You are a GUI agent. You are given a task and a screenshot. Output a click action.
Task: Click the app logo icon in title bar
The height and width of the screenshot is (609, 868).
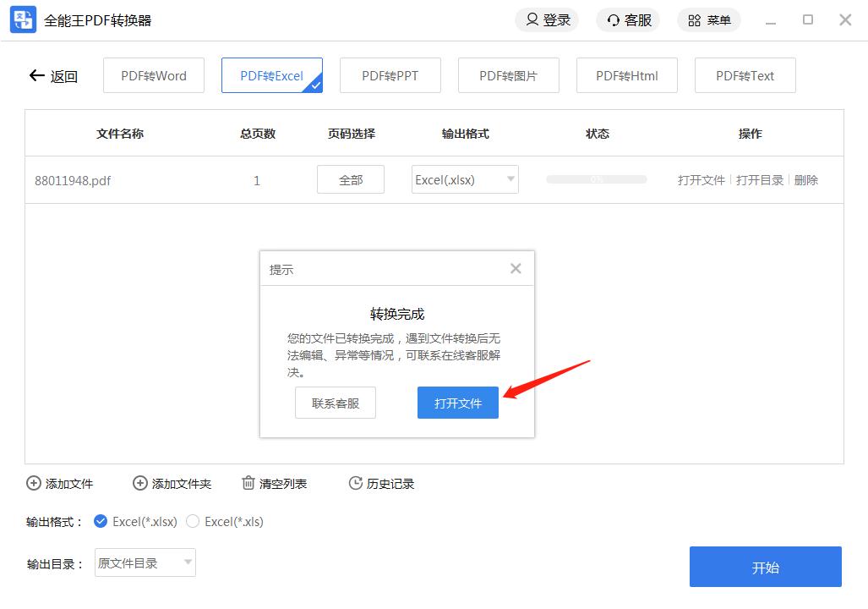(23, 19)
